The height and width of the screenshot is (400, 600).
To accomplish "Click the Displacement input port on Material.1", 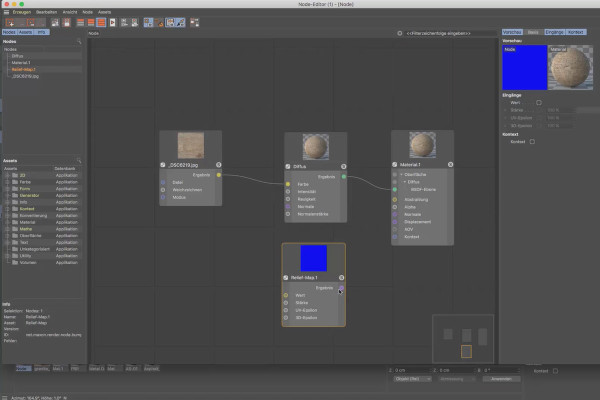I will click(x=395, y=222).
